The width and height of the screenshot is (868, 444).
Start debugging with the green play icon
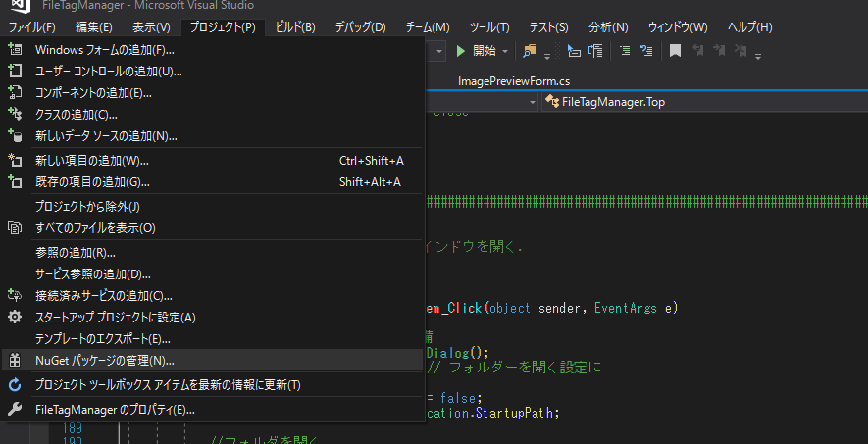point(461,51)
